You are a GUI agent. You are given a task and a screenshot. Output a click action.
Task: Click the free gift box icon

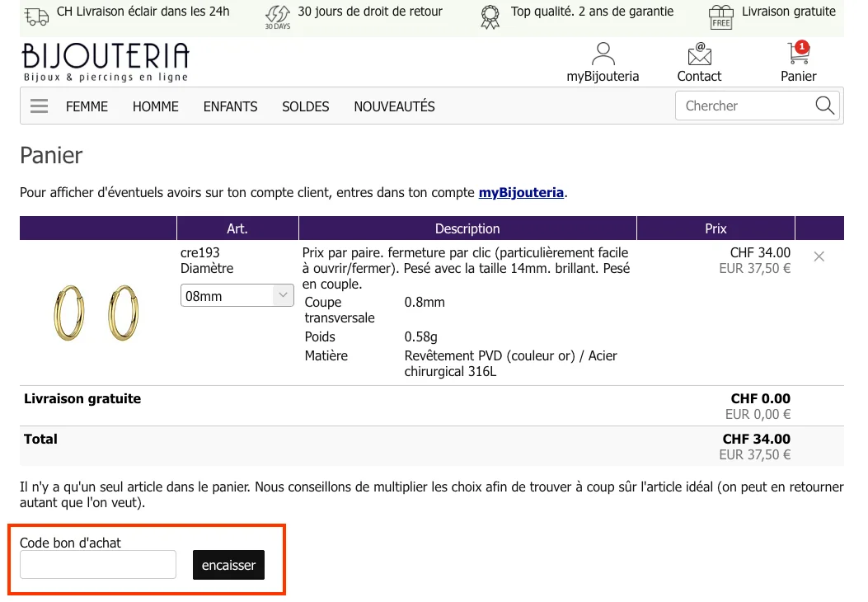[x=720, y=16]
